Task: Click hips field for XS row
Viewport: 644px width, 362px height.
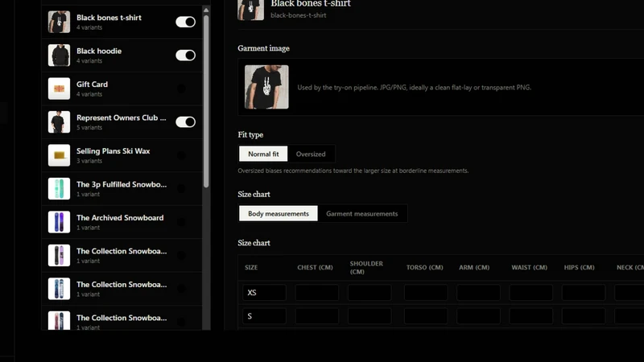Action: (x=583, y=293)
